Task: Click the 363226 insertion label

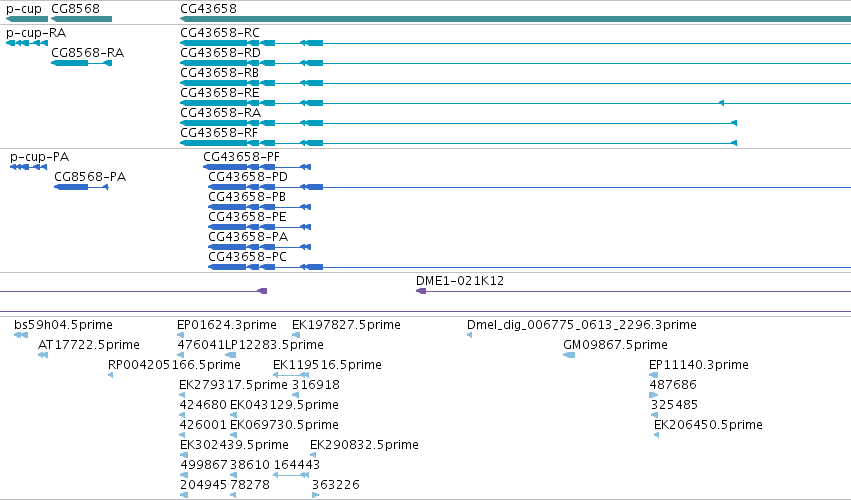Action: (x=336, y=485)
